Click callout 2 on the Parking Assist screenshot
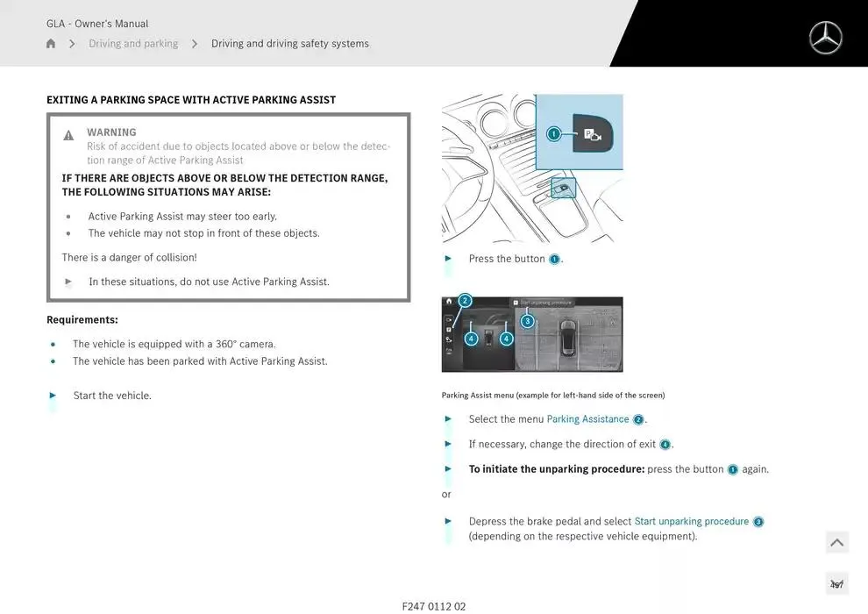 point(465,301)
